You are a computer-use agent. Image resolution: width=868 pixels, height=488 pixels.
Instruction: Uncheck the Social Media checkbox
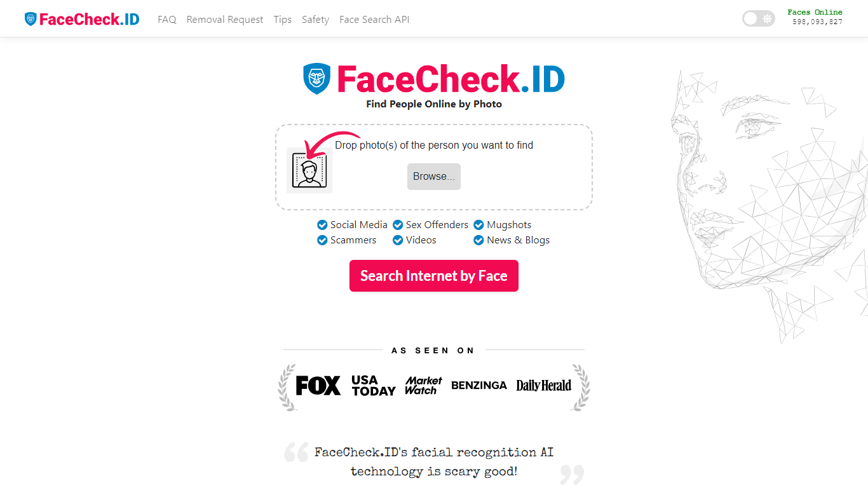323,225
